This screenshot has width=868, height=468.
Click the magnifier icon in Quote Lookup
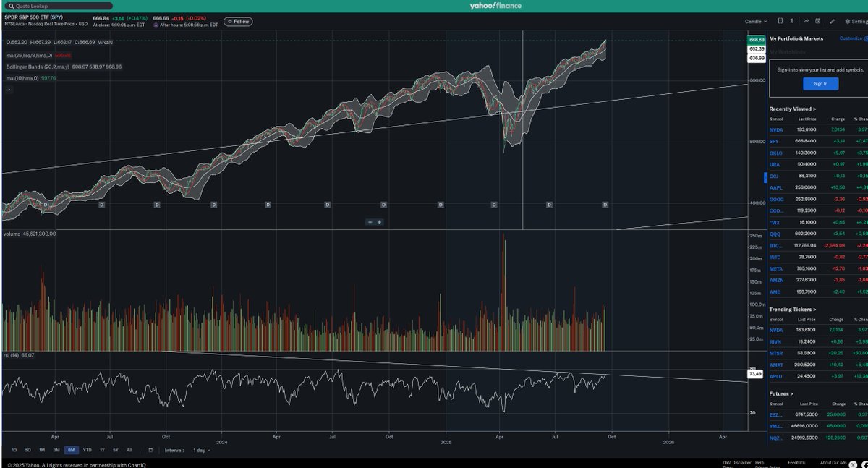pos(10,6)
